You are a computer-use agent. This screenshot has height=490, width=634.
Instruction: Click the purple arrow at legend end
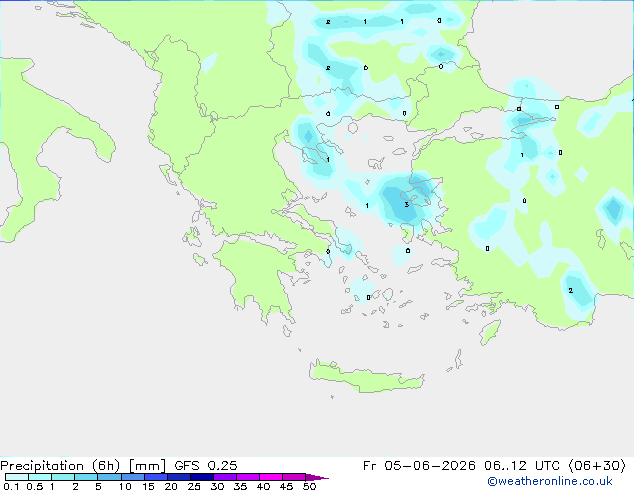tap(317, 477)
